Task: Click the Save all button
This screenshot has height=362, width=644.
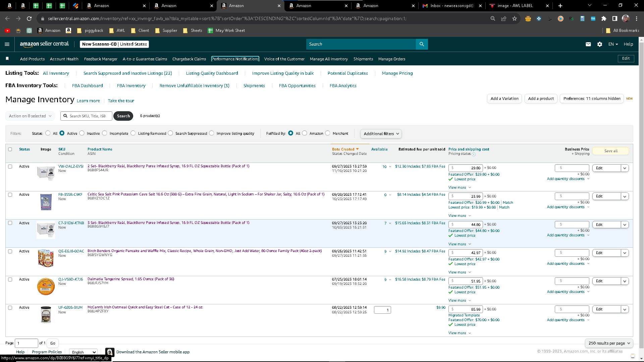Action: [610, 151]
